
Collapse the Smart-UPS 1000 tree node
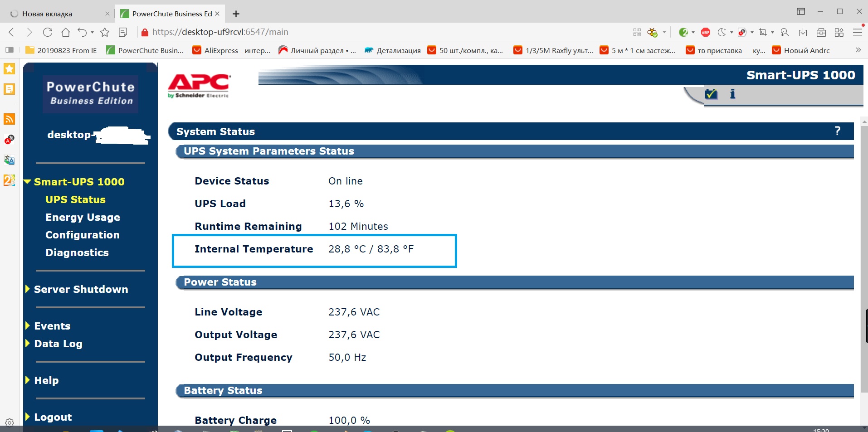point(28,182)
